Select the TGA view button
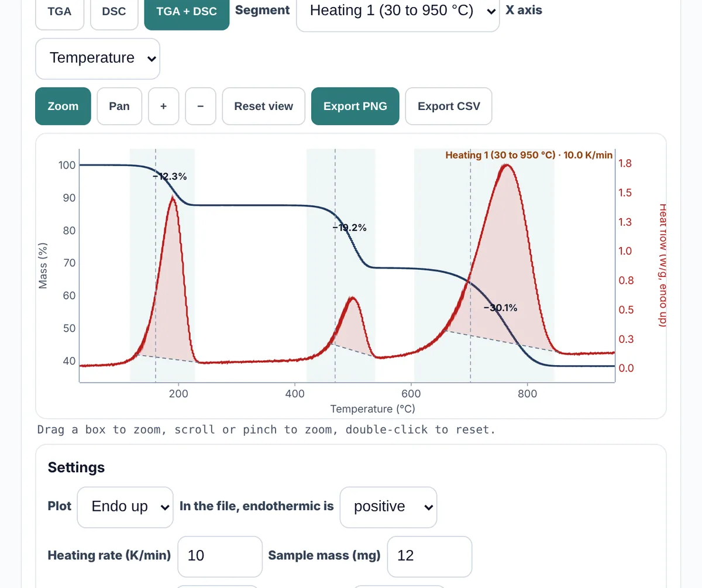 60,11
